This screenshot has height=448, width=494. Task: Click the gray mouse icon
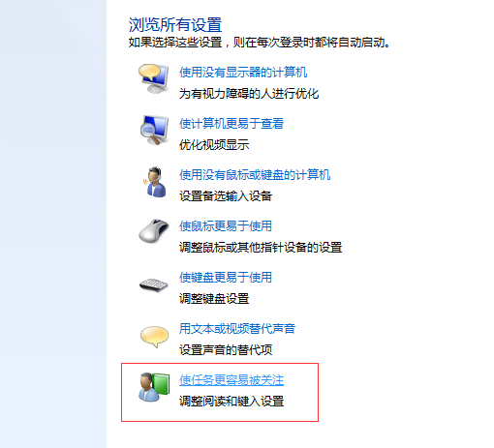tap(154, 230)
